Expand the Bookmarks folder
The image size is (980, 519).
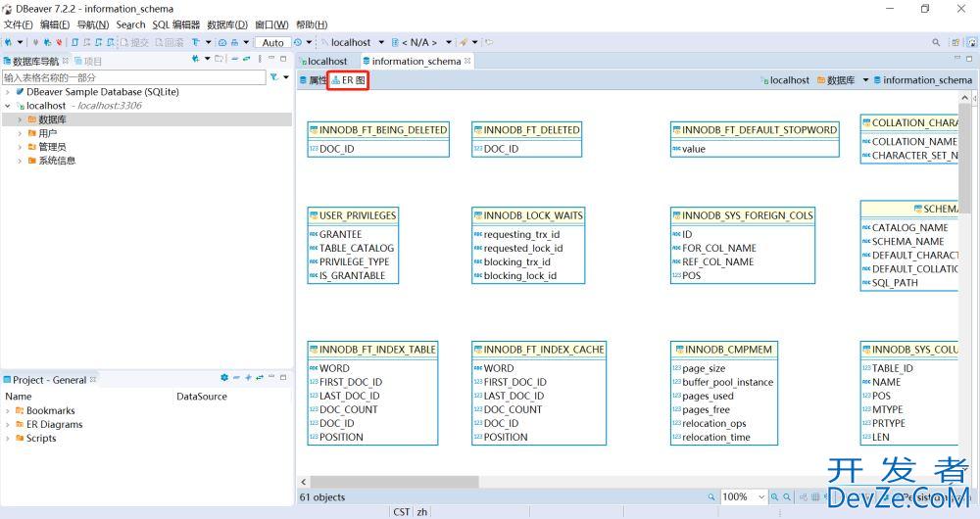(x=8, y=411)
